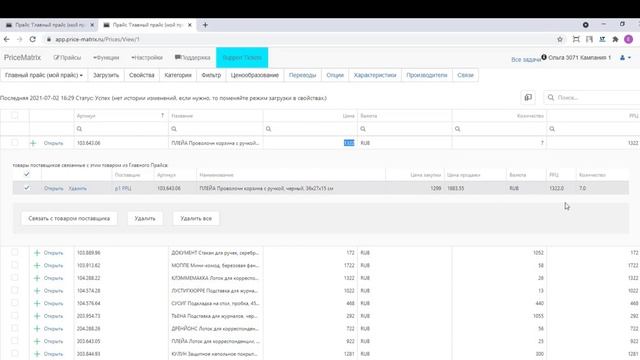640x360 pixels.
Task: Close the second active browser tab
Action: point(189,25)
